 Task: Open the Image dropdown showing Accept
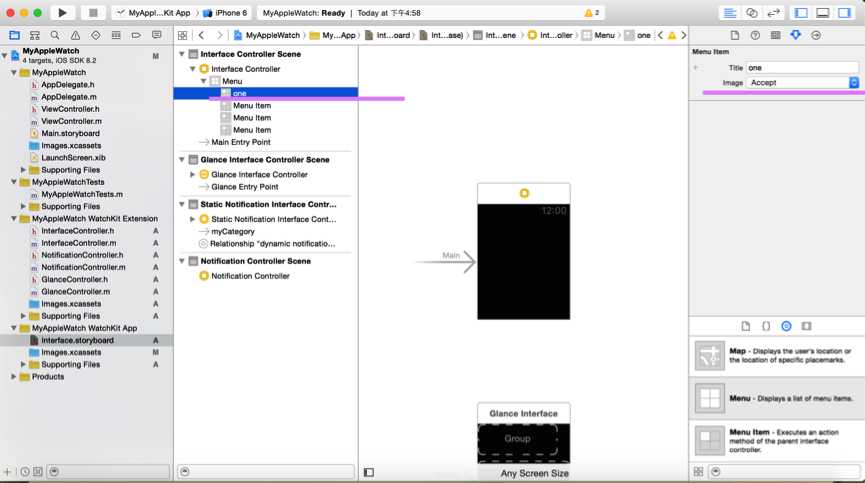click(803, 83)
